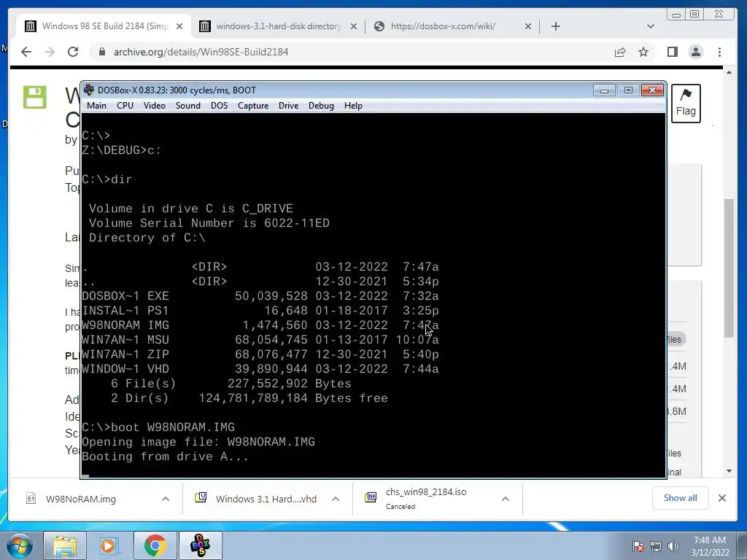The height and width of the screenshot is (560, 747).
Task: Close the dosbox-x.com wiki tab
Action: [x=528, y=27]
